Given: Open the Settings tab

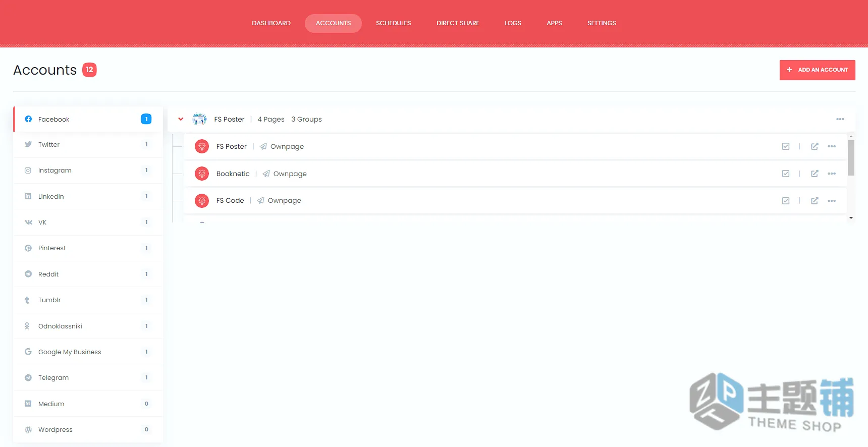Looking at the screenshot, I should 602,23.
